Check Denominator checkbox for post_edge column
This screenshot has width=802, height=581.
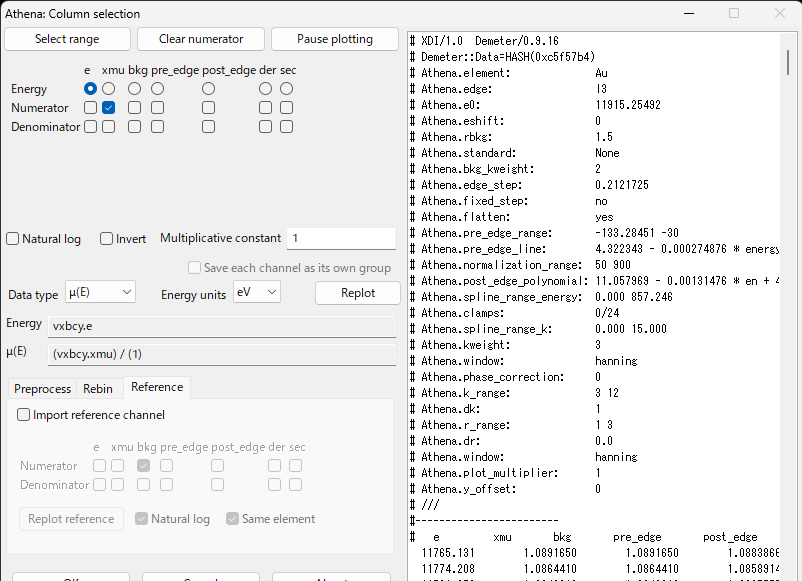coord(208,126)
